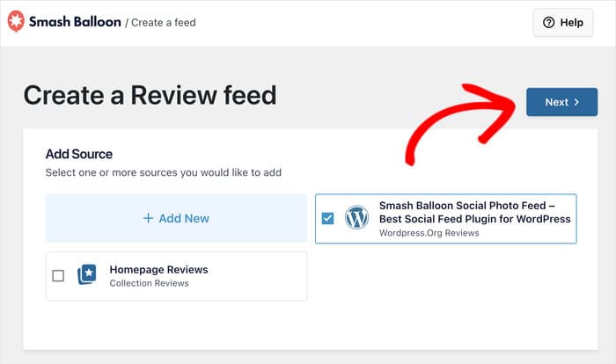616x364 pixels.
Task: Click the 'Create a feed' breadcrumb text
Action: coord(164,22)
